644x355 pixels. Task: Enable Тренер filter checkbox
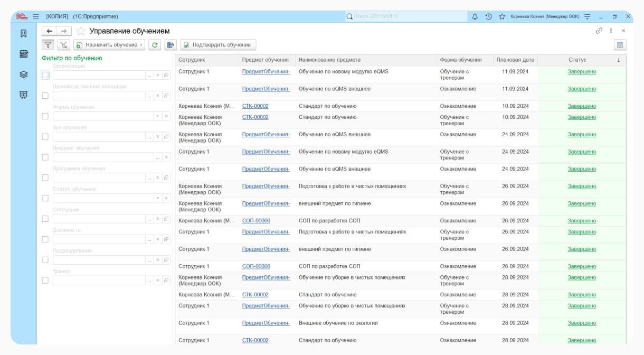[45, 281]
